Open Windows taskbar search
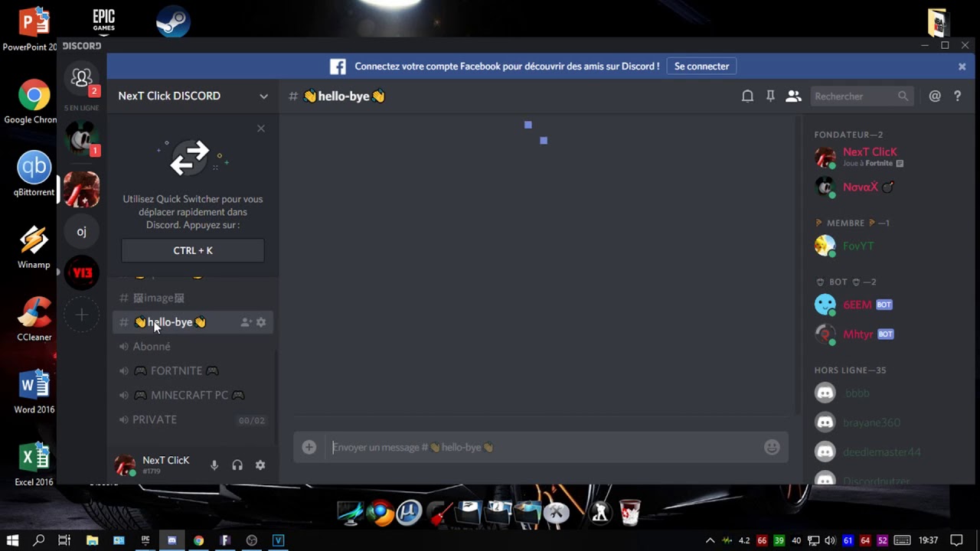The height and width of the screenshot is (551, 980). click(x=39, y=540)
